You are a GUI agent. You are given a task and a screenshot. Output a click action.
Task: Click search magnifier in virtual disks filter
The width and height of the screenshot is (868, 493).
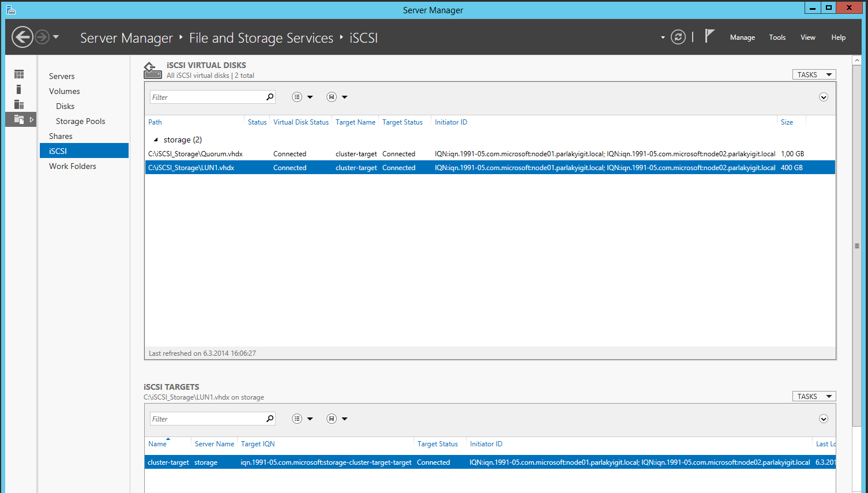270,97
